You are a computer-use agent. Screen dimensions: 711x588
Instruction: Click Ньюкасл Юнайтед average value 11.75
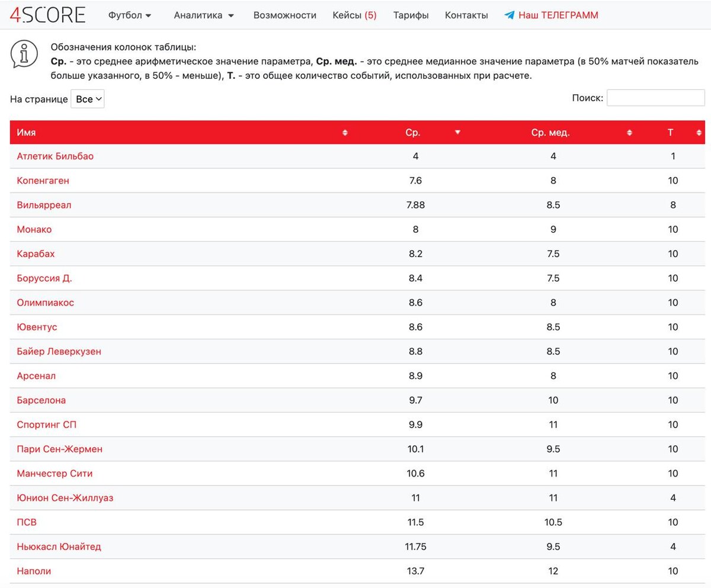415,547
